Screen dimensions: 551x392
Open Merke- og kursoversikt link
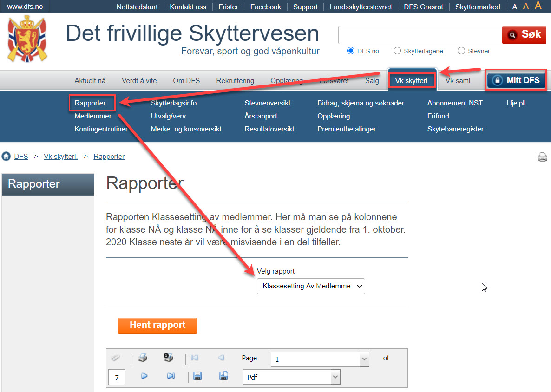click(x=186, y=129)
